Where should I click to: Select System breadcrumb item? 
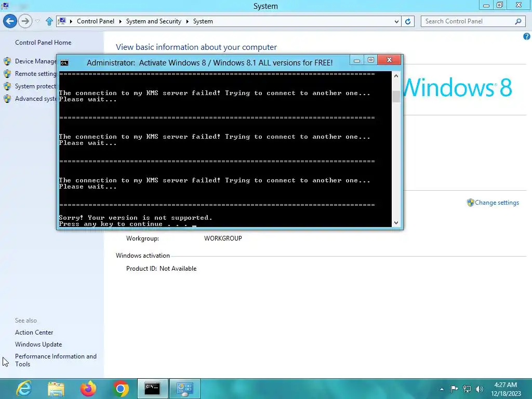(x=203, y=21)
